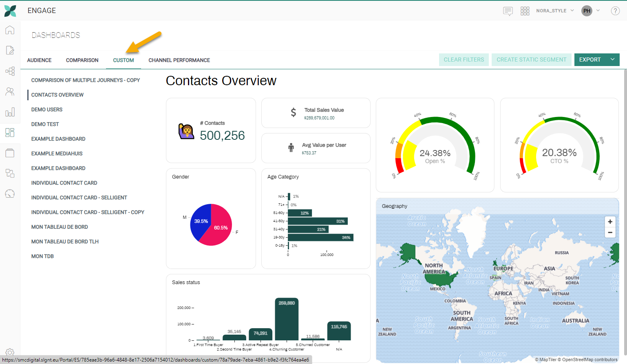Click the Clear Filters button

(x=464, y=60)
